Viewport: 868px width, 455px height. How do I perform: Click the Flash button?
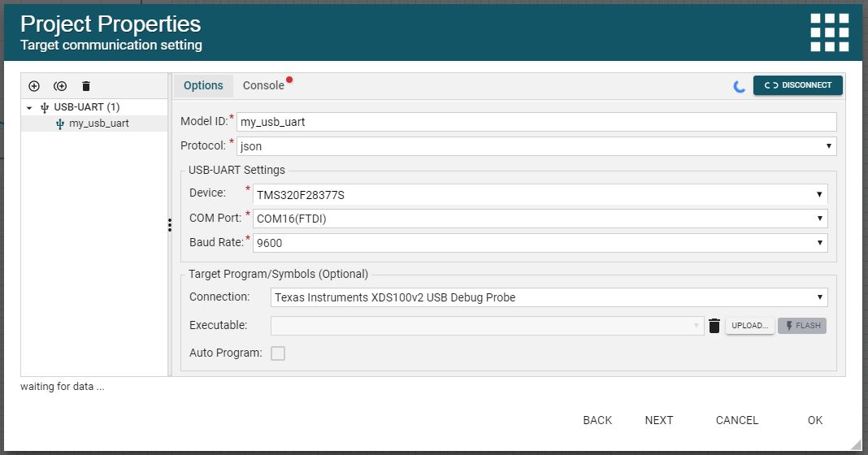pos(802,326)
